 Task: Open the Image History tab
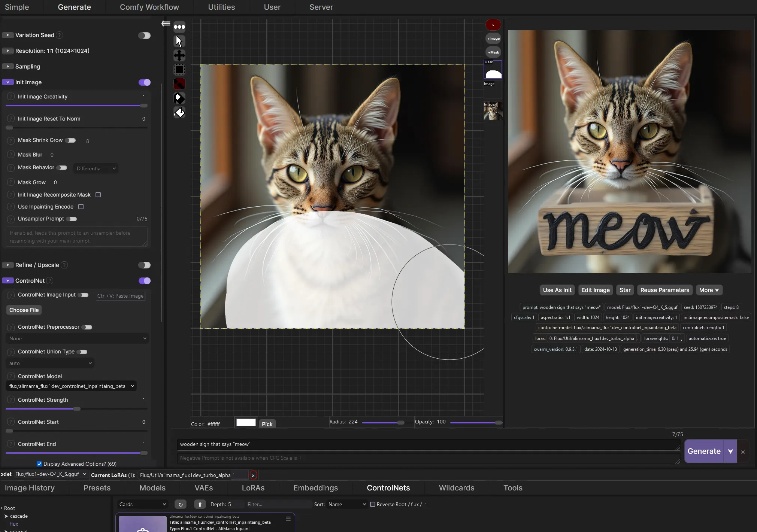[30, 488]
